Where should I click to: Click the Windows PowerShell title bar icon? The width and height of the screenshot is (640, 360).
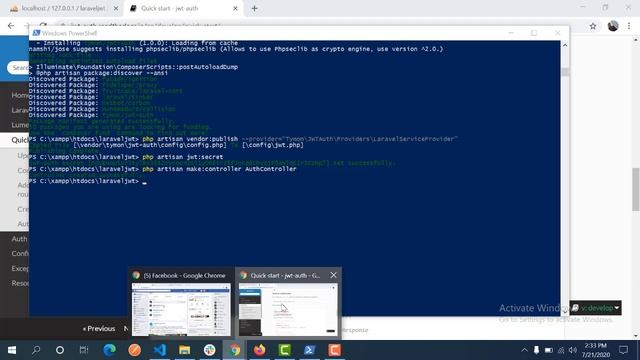[x=36, y=33]
